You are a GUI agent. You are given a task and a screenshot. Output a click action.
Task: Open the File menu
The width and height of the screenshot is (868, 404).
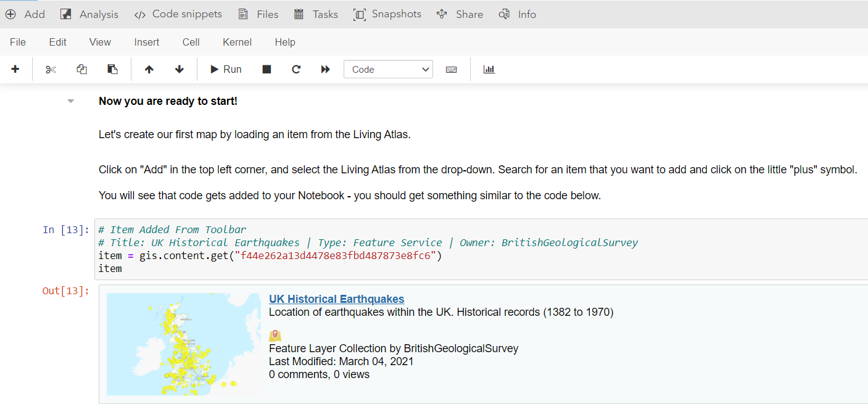pos(18,43)
